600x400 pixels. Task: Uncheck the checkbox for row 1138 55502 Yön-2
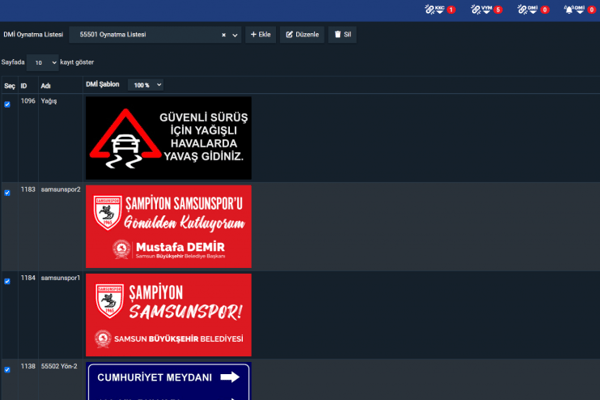7,370
